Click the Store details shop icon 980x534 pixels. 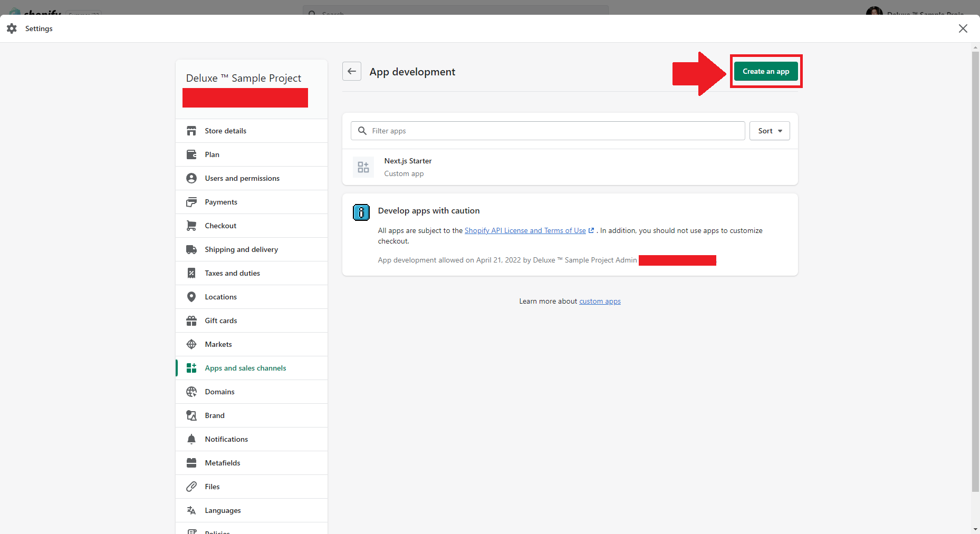tap(191, 131)
